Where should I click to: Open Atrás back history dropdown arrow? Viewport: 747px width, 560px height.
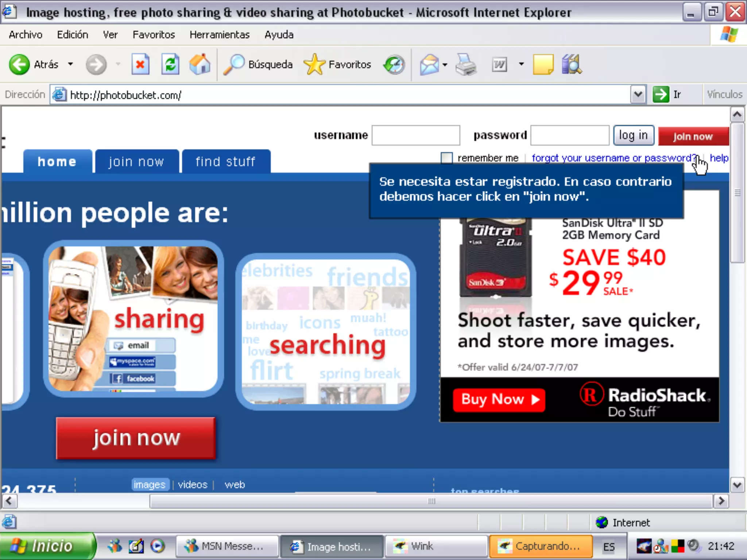[70, 65]
